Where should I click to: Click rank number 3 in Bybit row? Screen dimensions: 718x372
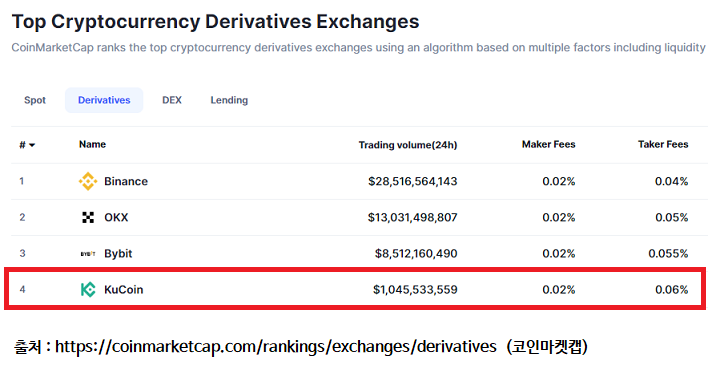pyautogui.click(x=22, y=253)
